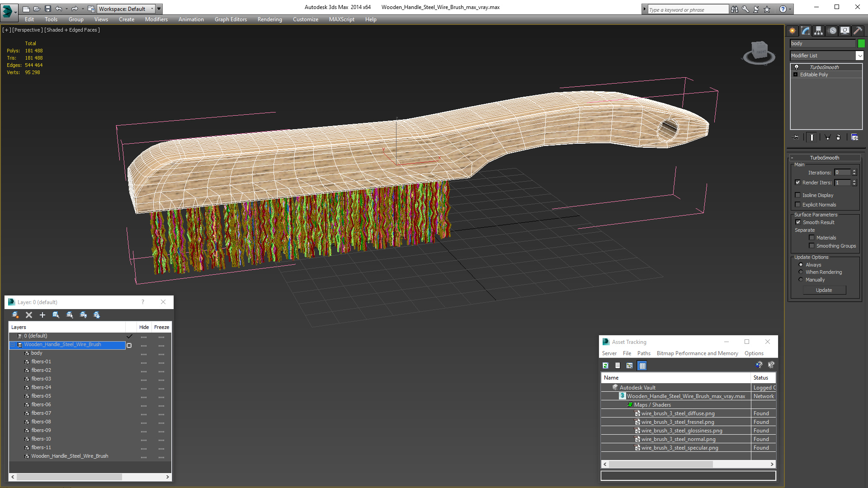Open the Rendering menu
Viewport: 868px width, 488px height.
(269, 19)
